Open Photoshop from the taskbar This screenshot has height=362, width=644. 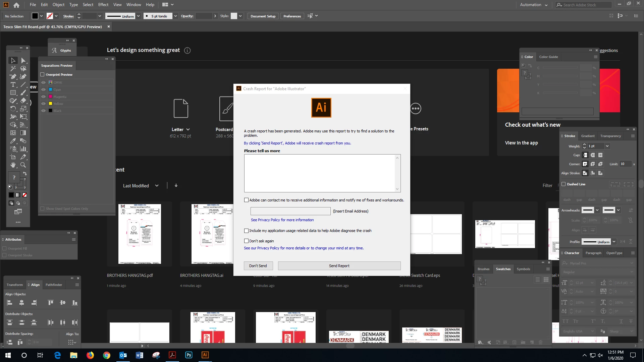(x=189, y=355)
